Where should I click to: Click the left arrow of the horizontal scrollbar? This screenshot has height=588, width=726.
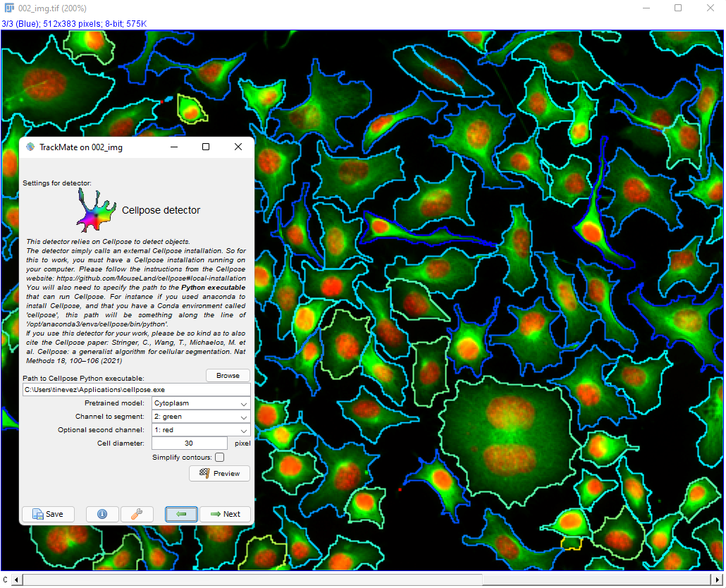click(16, 580)
